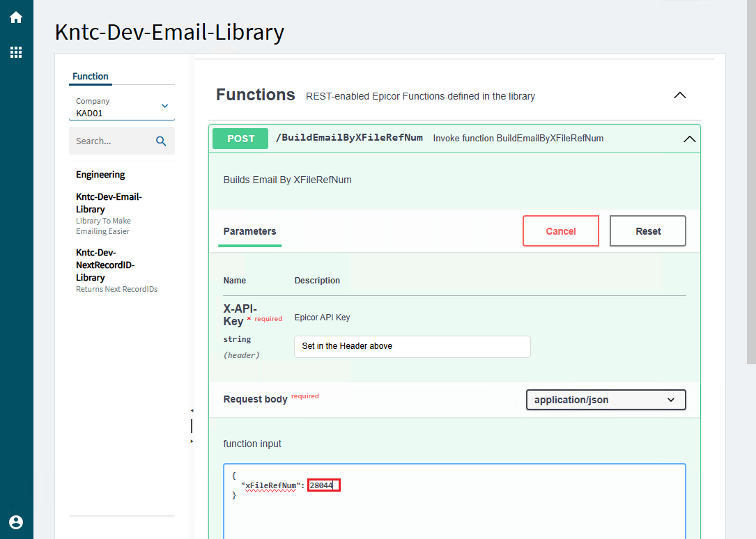Open the apps grid menu icon
The image size is (756, 539).
(x=16, y=52)
